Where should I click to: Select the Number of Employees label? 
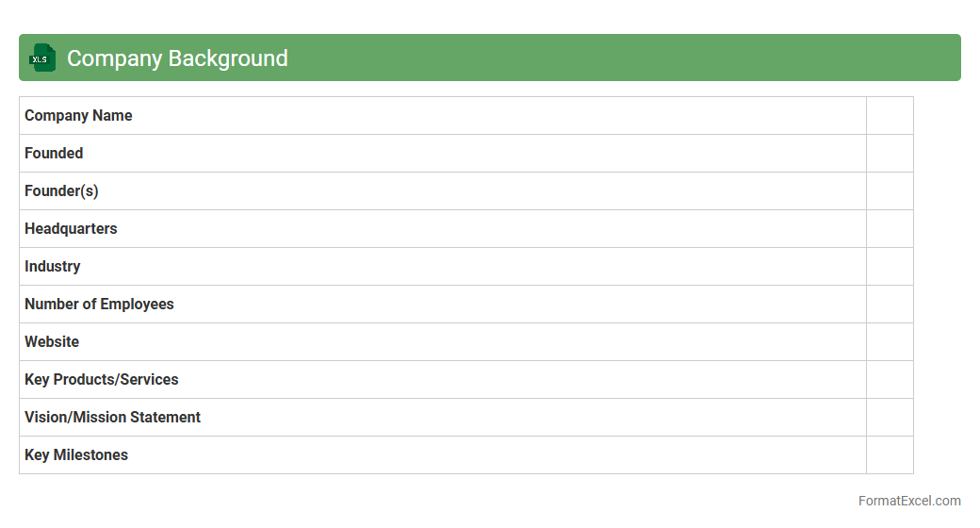[99, 305]
